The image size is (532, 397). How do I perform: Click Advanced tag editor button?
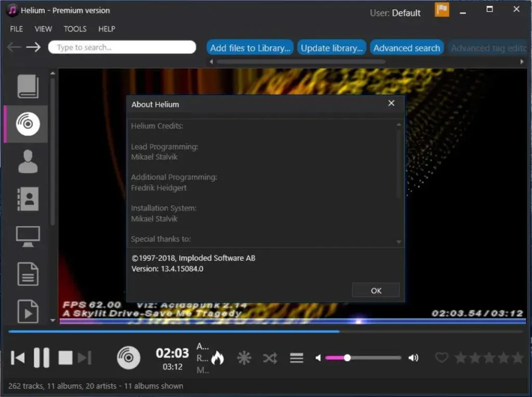tap(487, 48)
